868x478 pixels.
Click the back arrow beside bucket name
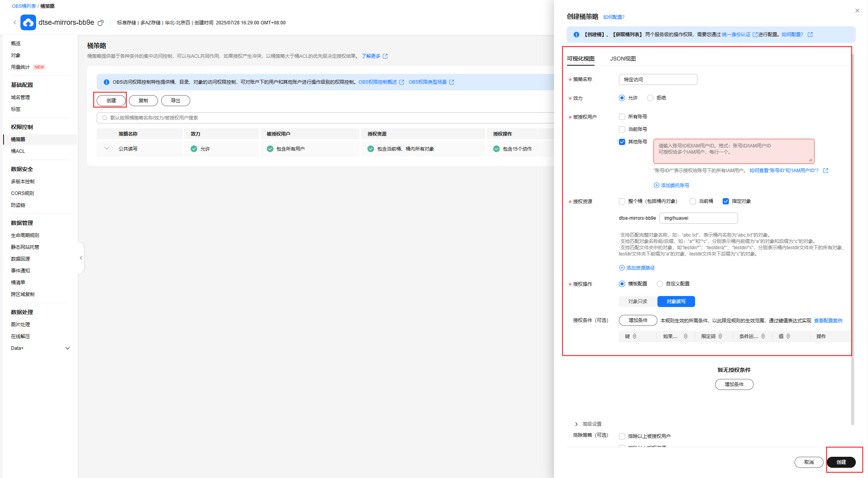[x=15, y=22]
